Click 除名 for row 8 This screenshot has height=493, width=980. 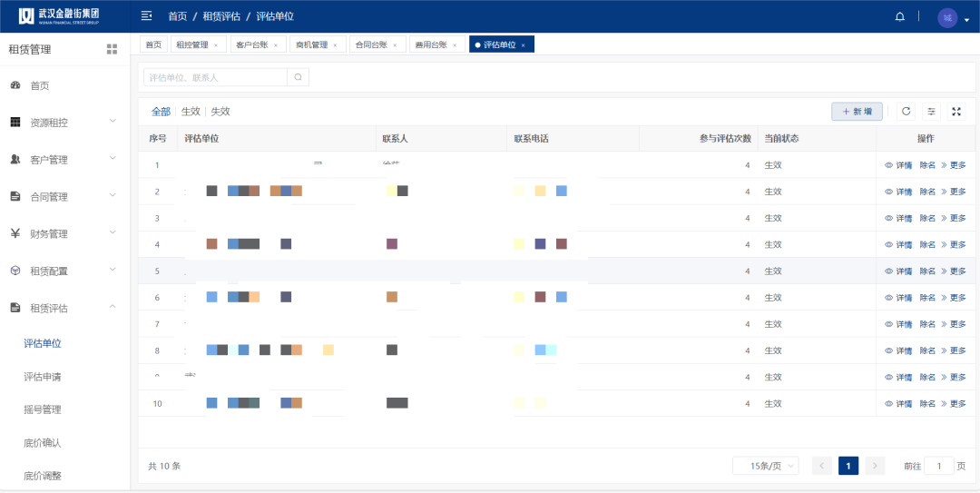click(x=927, y=350)
